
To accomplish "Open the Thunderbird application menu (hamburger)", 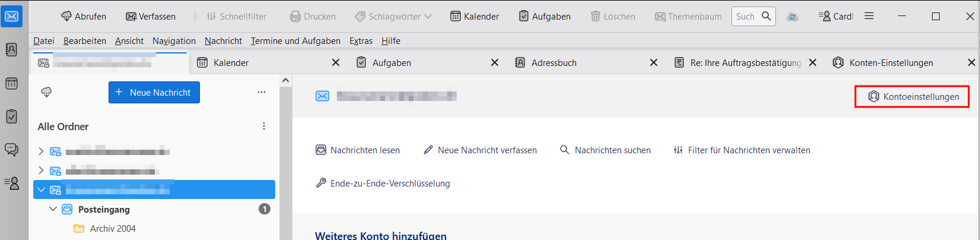I will pyautogui.click(x=869, y=16).
